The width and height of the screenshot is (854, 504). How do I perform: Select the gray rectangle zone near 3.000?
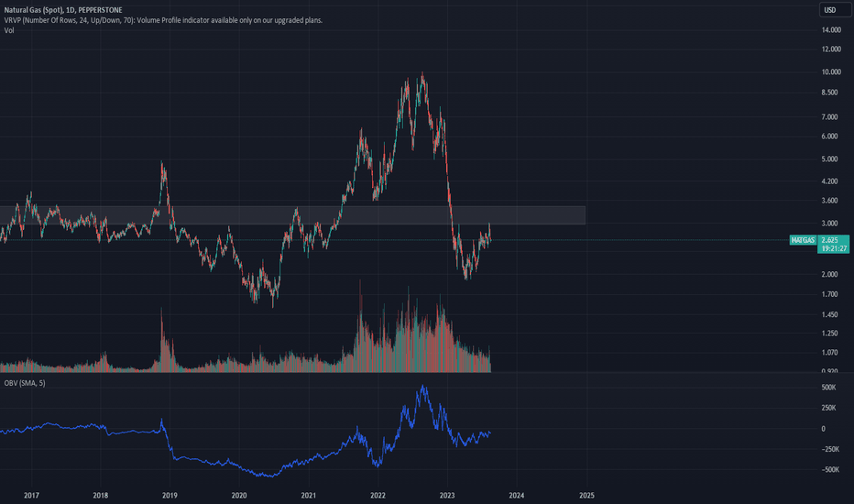point(292,215)
